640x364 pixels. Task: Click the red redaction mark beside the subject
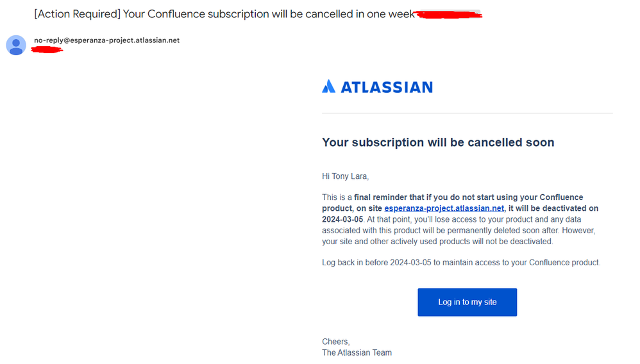(449, 15)
